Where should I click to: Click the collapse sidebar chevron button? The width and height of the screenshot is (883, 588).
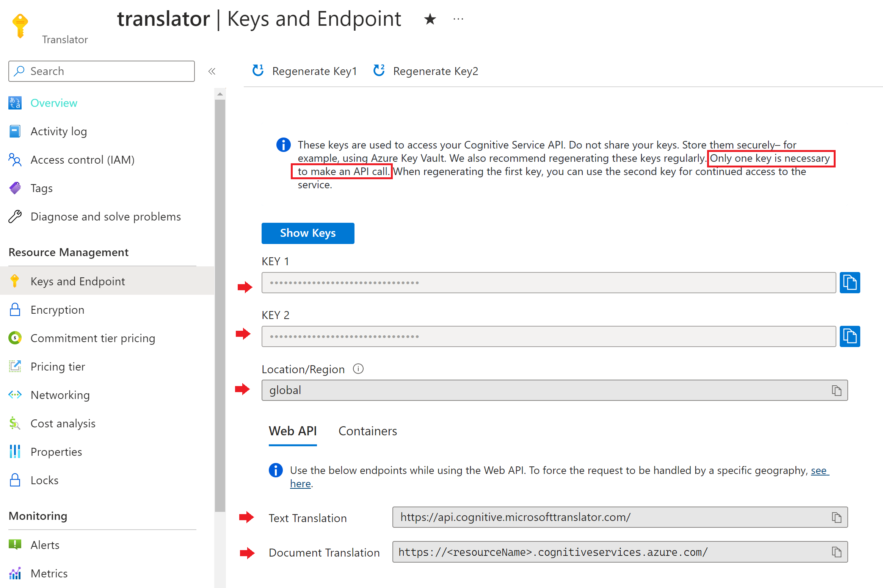point(212,71)
